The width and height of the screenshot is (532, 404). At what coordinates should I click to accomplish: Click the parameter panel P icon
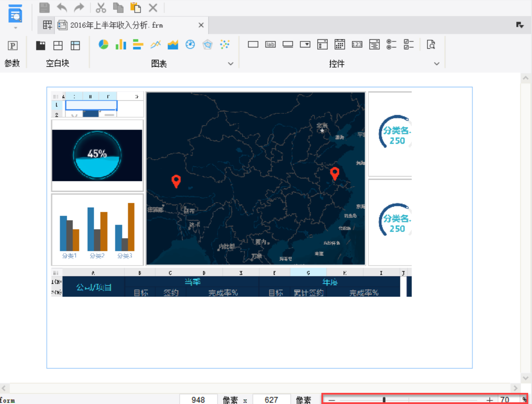tap(13, 45)
